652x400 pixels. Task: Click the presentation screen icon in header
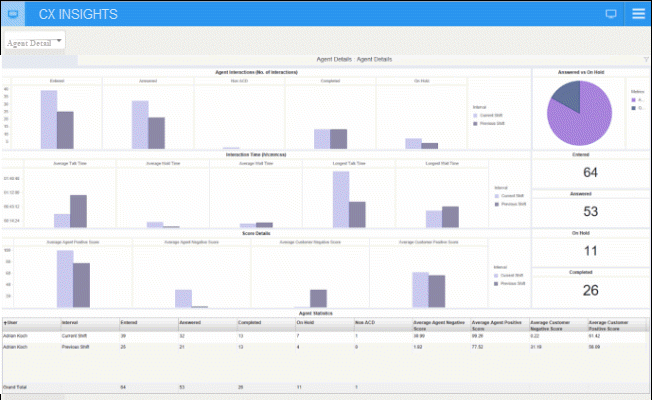612,14
